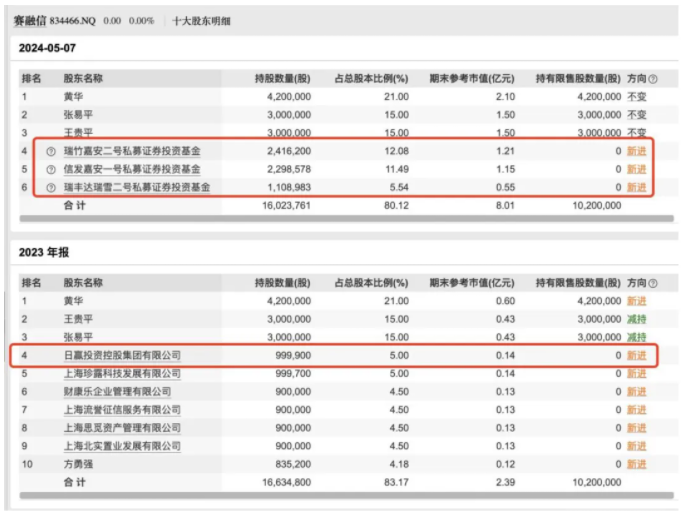
Task: Click 张易平 in the 2024-05-07 table
Action: click(x=78, y=115)
